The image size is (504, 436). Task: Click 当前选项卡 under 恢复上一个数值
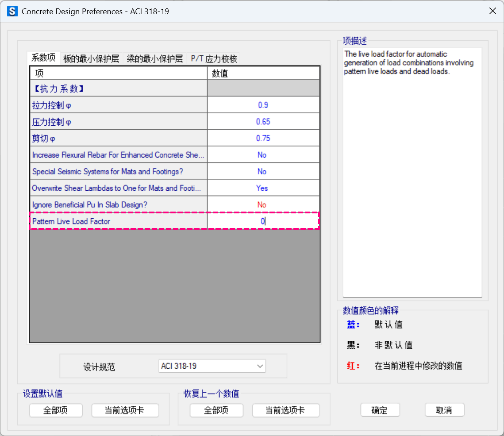click(x=285, y=410)
